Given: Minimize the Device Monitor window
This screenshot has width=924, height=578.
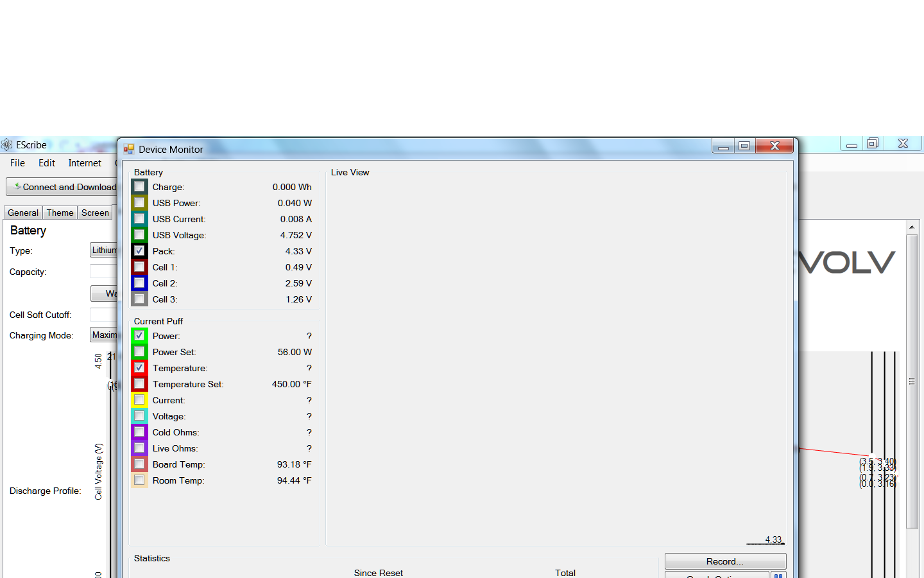Looking at the screenshot, I should 723,146.
